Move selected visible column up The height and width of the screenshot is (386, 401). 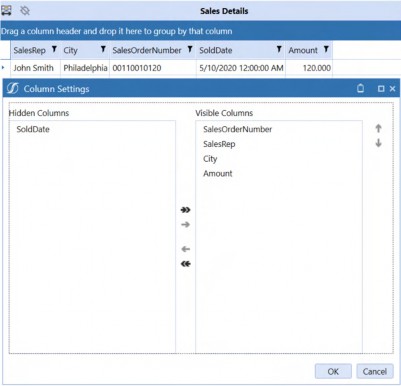378,128
